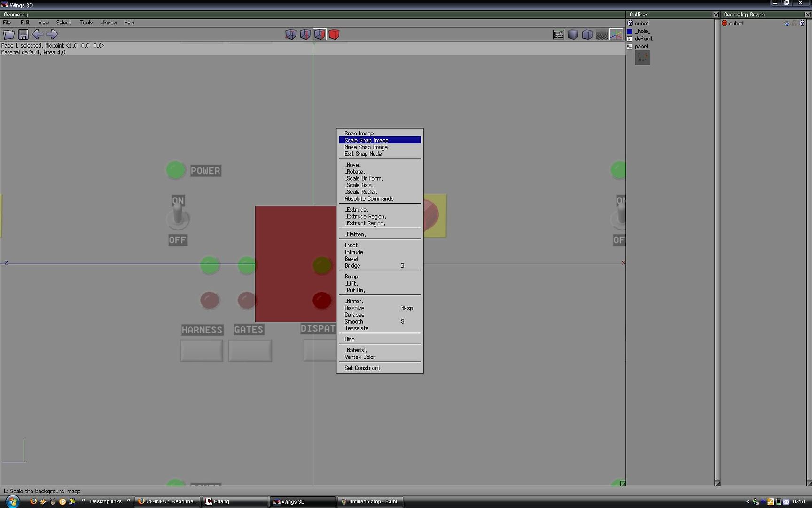Choose Inset from the context menu
Screen dimensions: 812x508
coord(380,245)
